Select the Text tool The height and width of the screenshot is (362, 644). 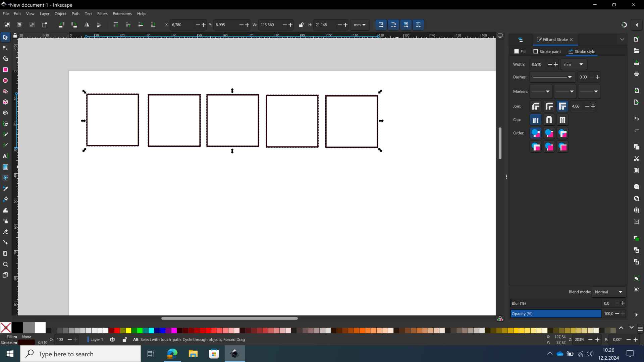click(5, 156)
